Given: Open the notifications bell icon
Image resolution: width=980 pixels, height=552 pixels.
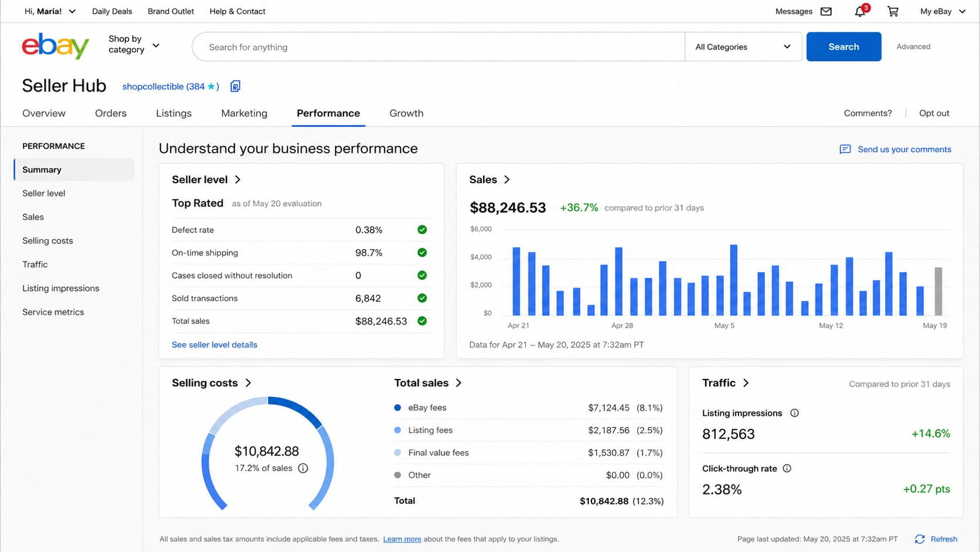Looking at the screenshot, I should tap(860, 11).
